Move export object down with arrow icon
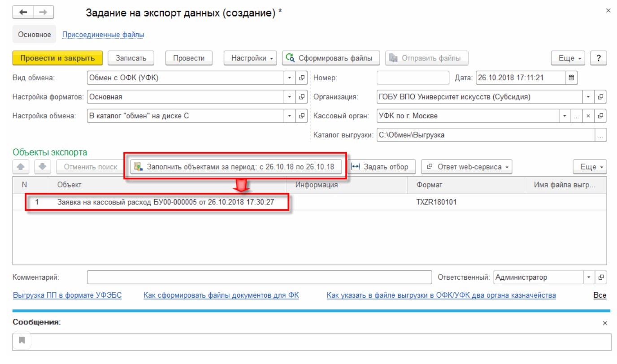The image size is (617, 364). (43, 167)
